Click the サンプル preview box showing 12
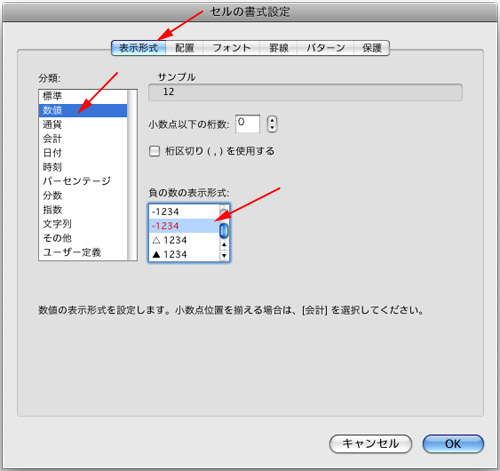500x471 pixels. pos(305,92)
